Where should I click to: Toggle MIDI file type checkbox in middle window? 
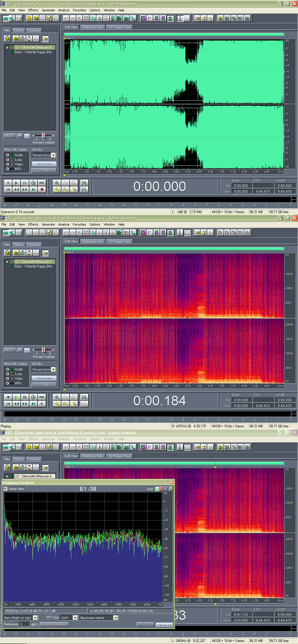(7, 383)
